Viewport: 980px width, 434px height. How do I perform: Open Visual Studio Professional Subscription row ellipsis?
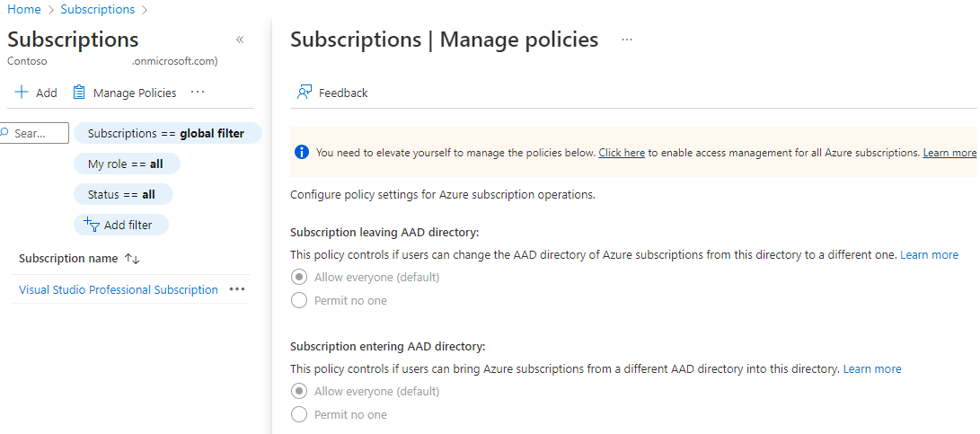237,289
